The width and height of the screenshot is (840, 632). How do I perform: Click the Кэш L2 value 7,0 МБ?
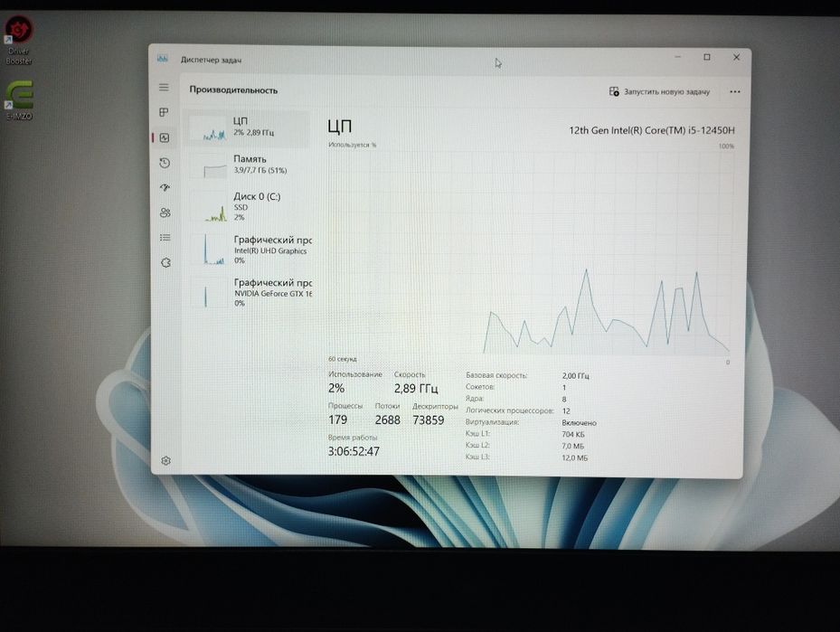click(x=573, y=446)
